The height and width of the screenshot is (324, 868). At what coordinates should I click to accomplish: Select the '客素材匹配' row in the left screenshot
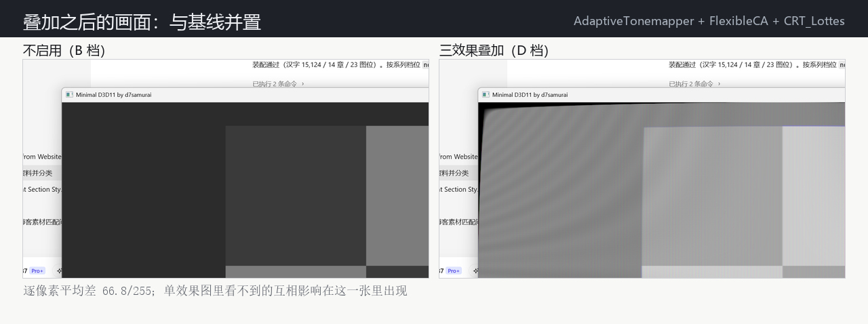[x=42, y=222]
